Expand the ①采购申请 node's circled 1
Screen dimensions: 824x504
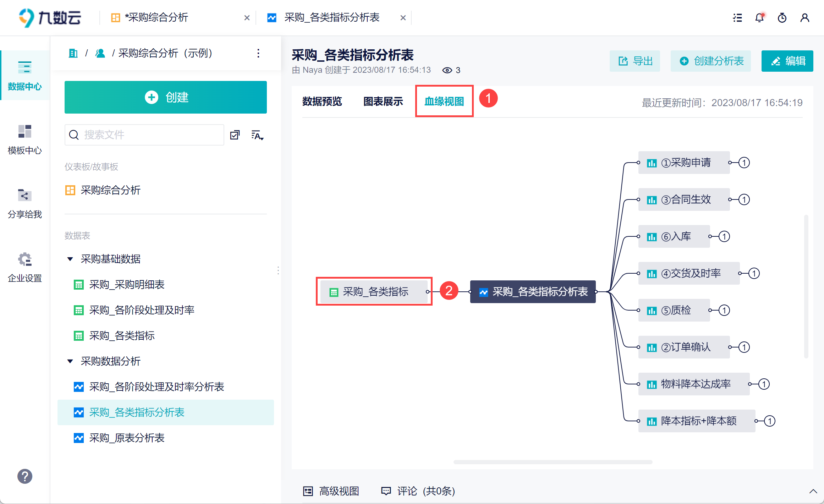click(x=744, y=163)
